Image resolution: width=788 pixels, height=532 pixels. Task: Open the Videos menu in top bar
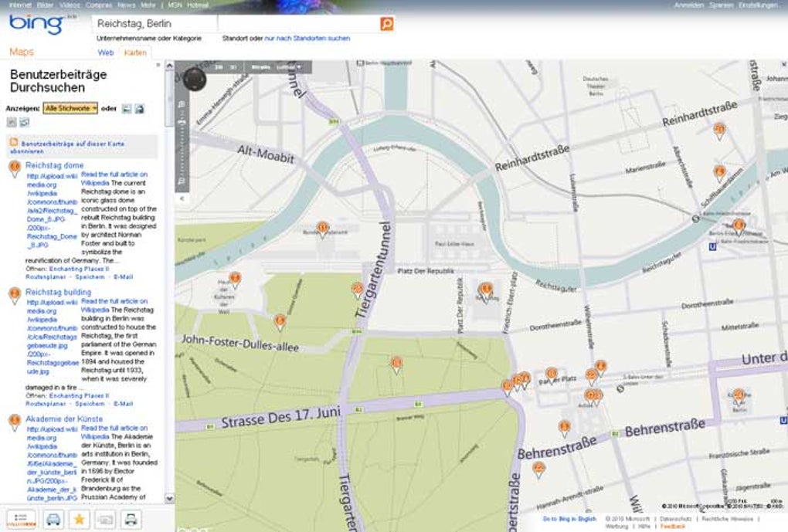pos(70,5)
